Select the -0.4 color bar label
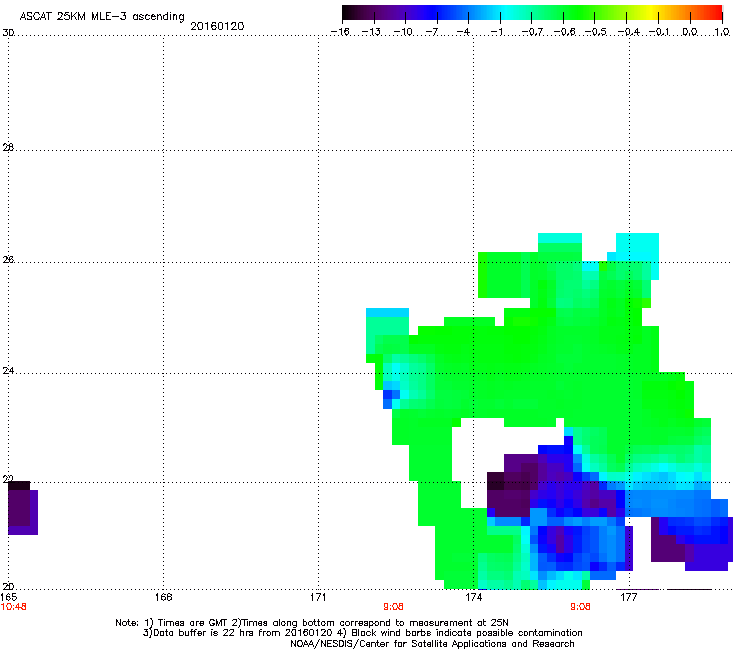Screen dimensions: 740x650 coord(629,32)
